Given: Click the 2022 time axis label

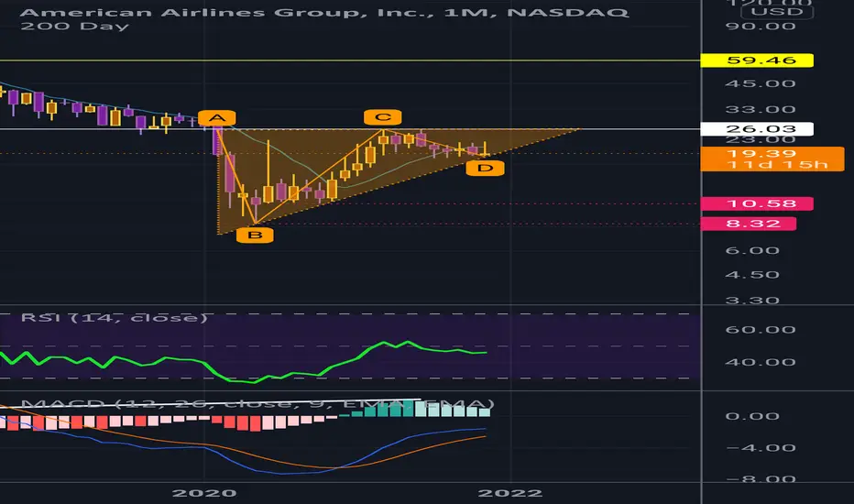Looking at the screenshot, I should [x=509, y=493].
